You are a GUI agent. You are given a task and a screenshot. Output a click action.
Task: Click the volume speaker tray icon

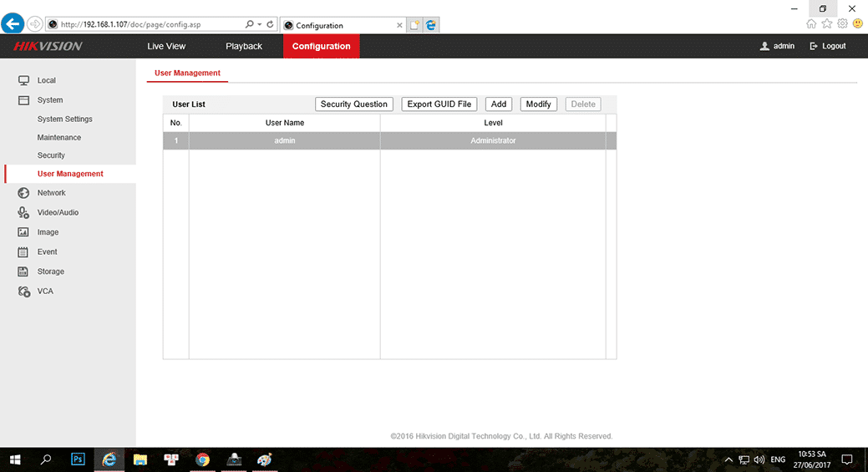[x=759, y=459]
